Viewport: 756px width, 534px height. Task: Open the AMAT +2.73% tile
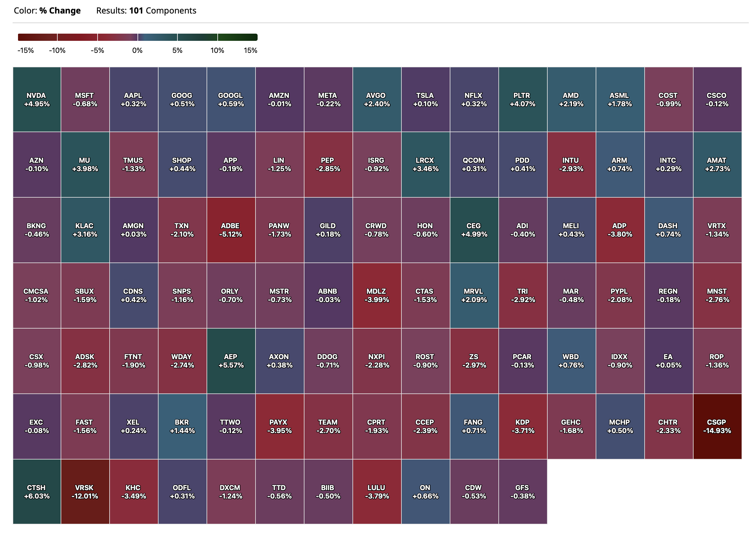[717, 165]
